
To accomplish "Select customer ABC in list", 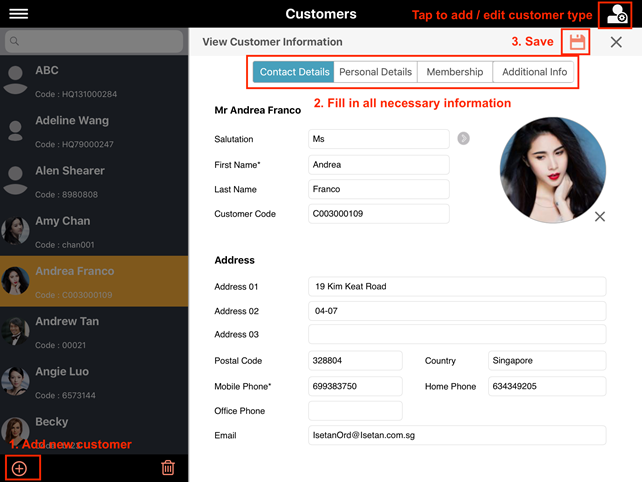I will click(x=94, y=81).
